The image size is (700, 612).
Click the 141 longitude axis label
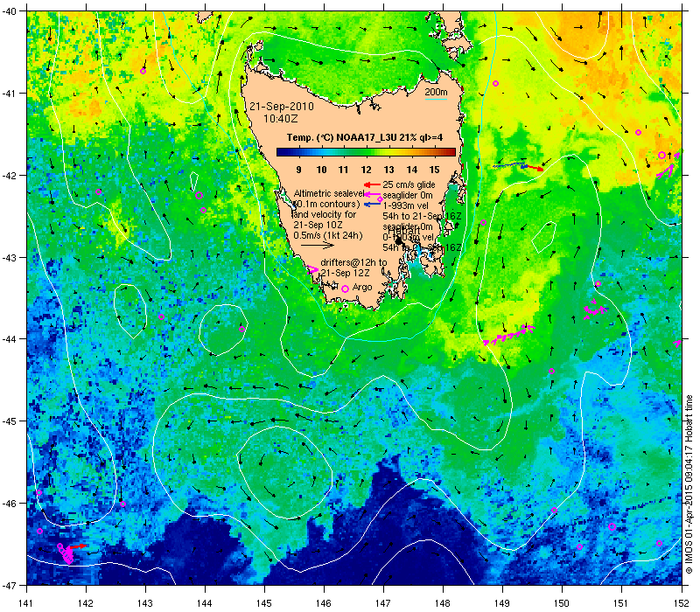click(27, 603)
